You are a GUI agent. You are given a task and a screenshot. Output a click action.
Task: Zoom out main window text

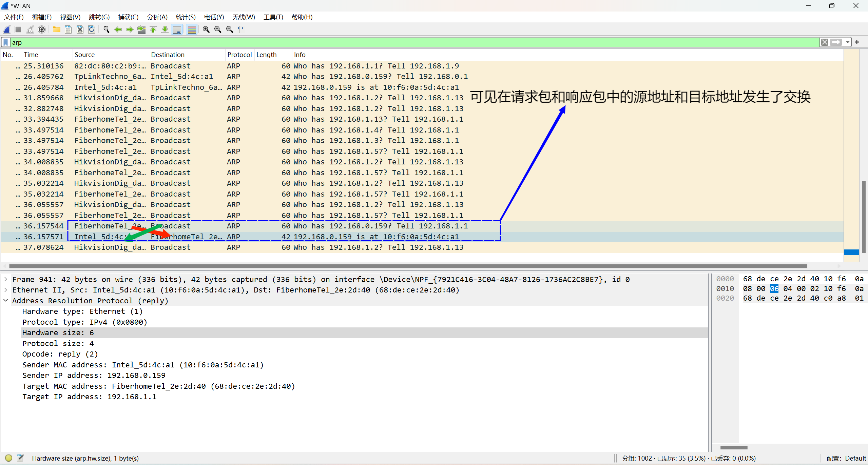point(218,30)
